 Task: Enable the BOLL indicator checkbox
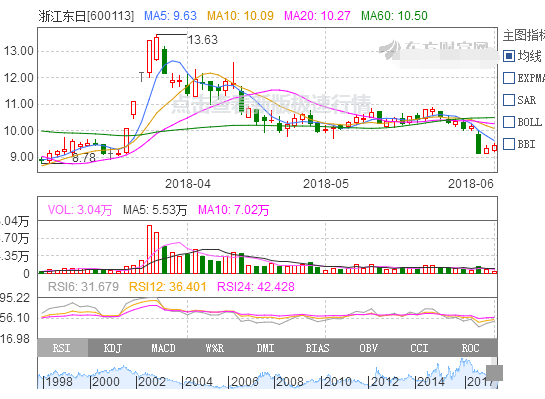tap(509, 122)
